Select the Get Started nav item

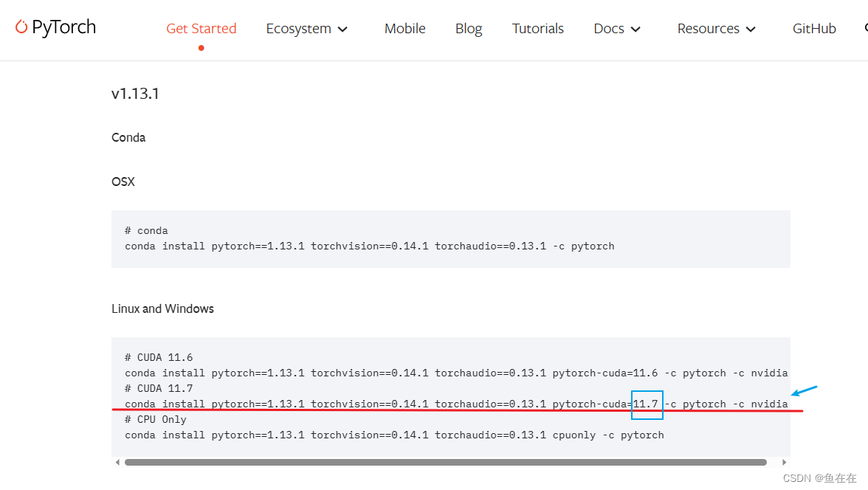click(x=201, y=28)
